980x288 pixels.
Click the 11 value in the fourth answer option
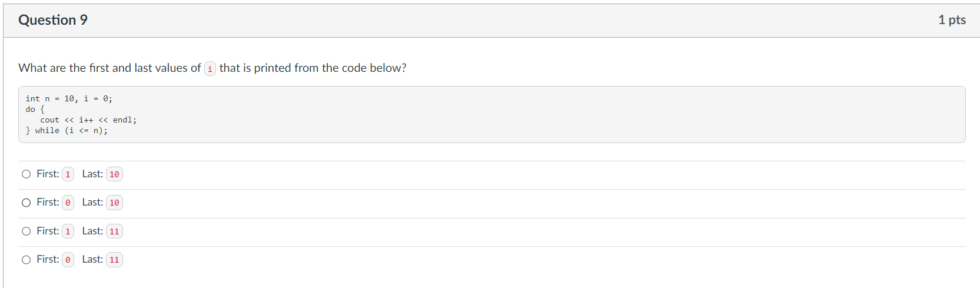click(114, 260)
